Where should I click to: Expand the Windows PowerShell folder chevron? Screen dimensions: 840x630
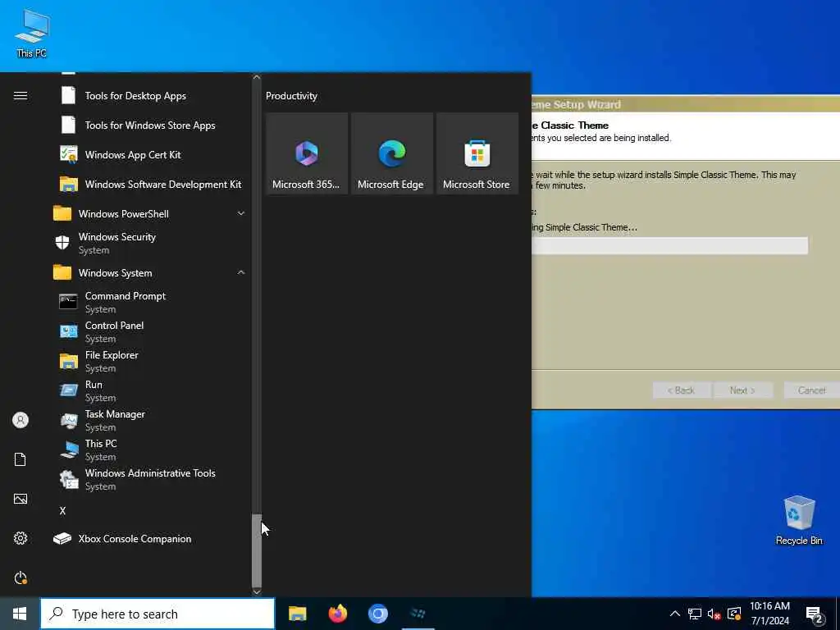241,213
